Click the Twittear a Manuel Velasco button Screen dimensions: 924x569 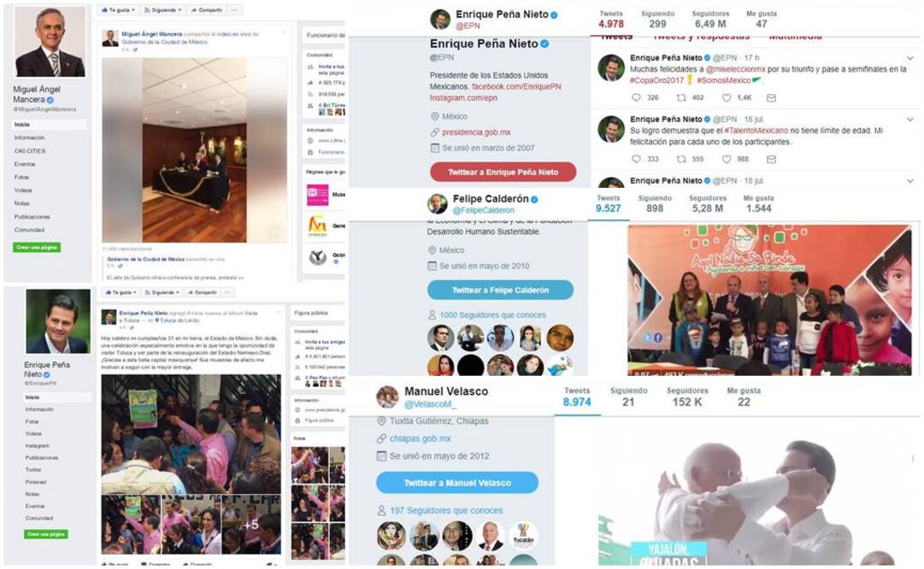point(457,483)
